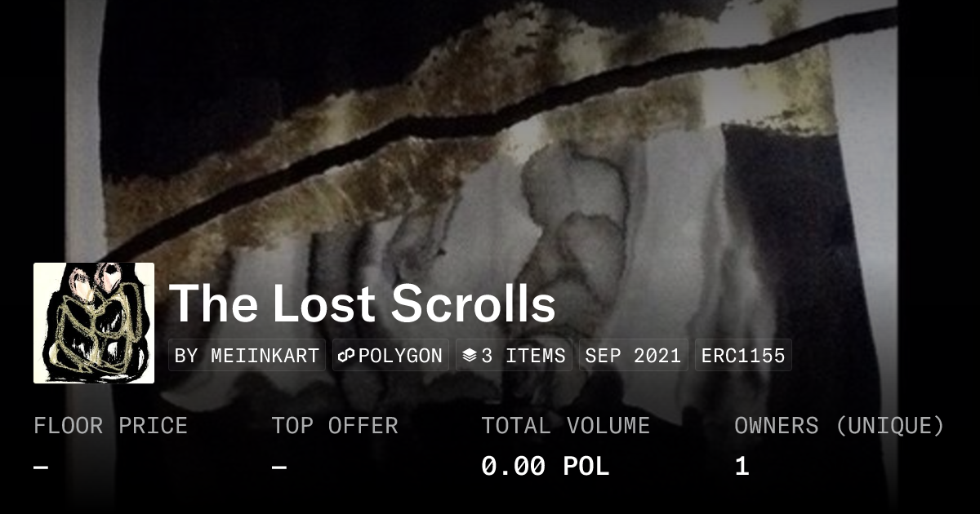Click the stacked layers items icon
Viewport: 980px width, 514px height.
[469, 356]
